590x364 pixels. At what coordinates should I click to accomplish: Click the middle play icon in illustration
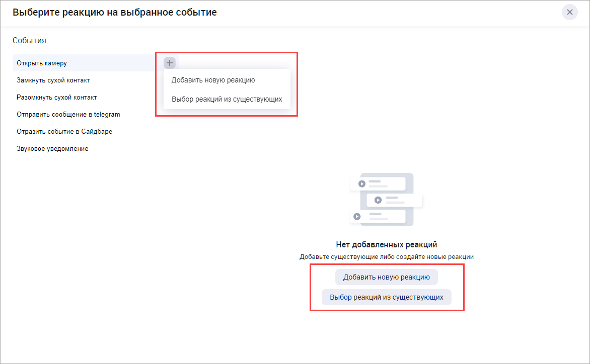[378, 200]
